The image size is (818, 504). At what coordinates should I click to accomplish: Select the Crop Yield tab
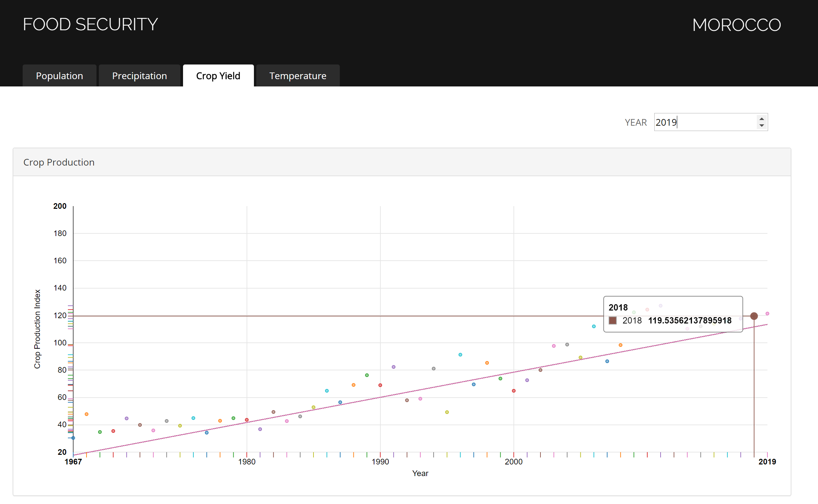click(218, 76)
